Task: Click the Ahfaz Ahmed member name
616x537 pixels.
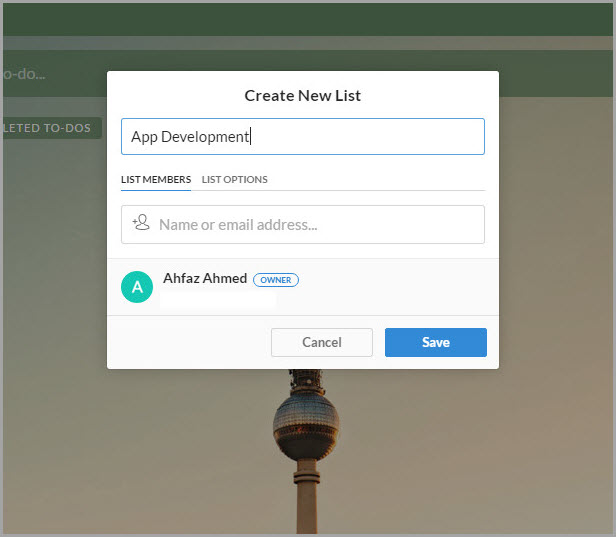Action: coord(205,278)
